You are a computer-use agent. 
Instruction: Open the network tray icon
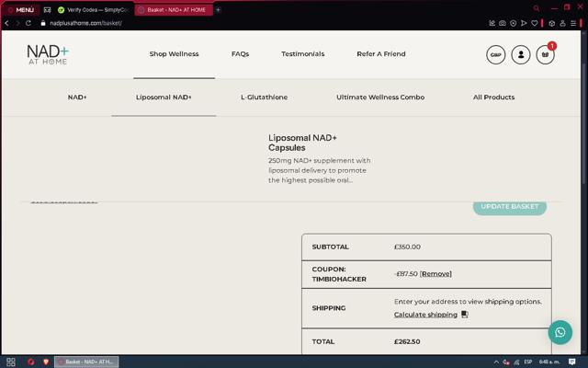tap(516, 362)
